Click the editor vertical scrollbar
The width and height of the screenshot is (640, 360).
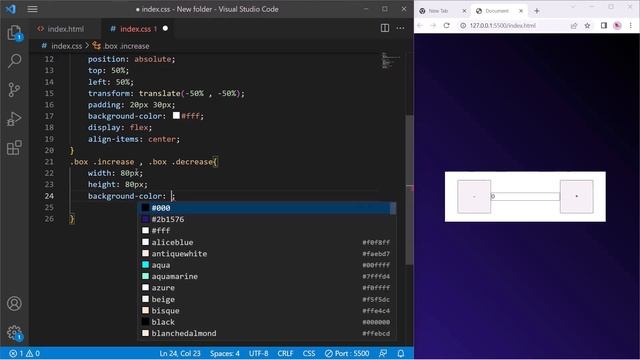(409, 190)
